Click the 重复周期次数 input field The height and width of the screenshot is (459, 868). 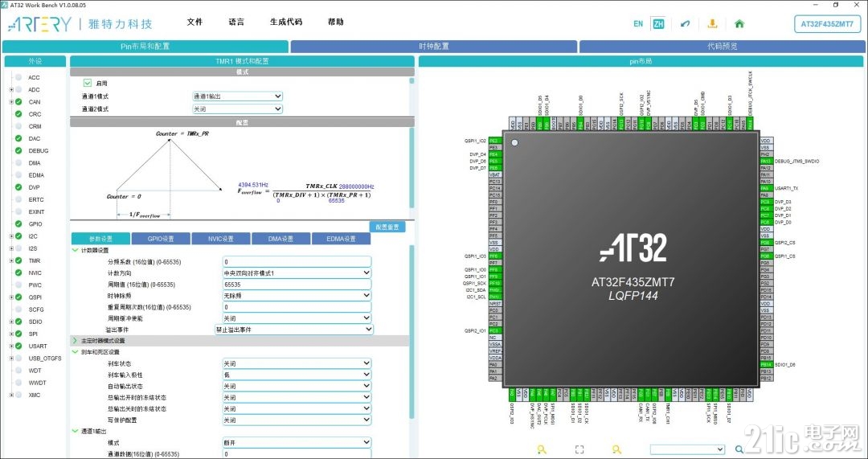(297, 307)
